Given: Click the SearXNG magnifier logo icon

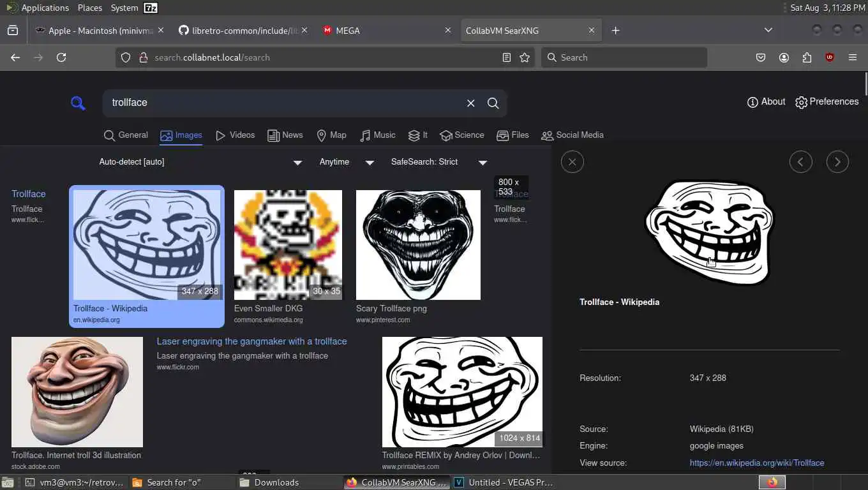Looking at the screenshot, I should click(78, 103).
